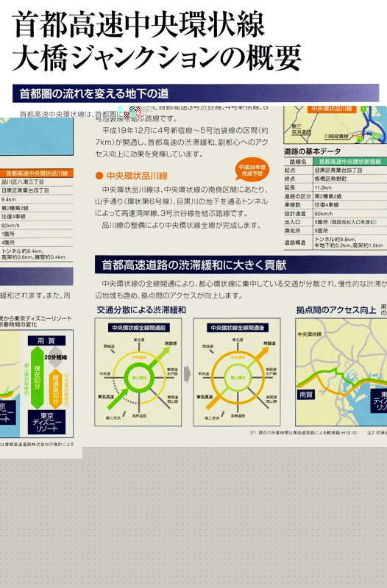Screen dimensions: 387x588
Task: Click the orange '中央環状品川線' map label
Action: (x=332, y=108)
